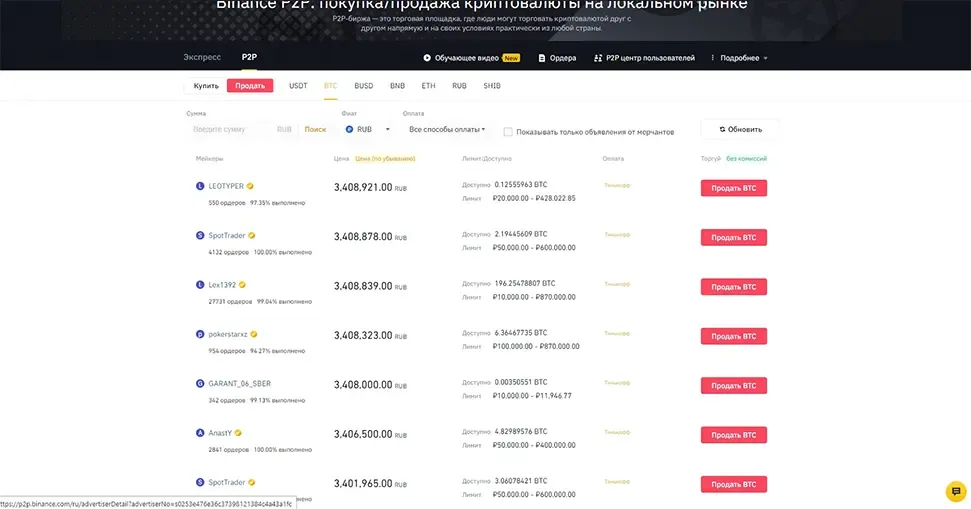Image resolution: width=971 pixels, height=509 pixels.
Task: Click the available amount 196.25478807 BTC
Action: point(525,284)
